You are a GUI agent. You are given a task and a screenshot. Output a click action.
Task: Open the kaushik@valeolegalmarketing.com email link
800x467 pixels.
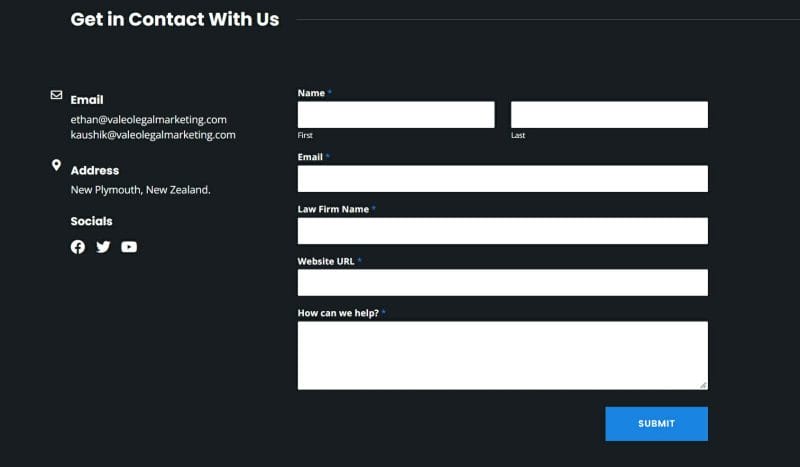coord(153,135)
